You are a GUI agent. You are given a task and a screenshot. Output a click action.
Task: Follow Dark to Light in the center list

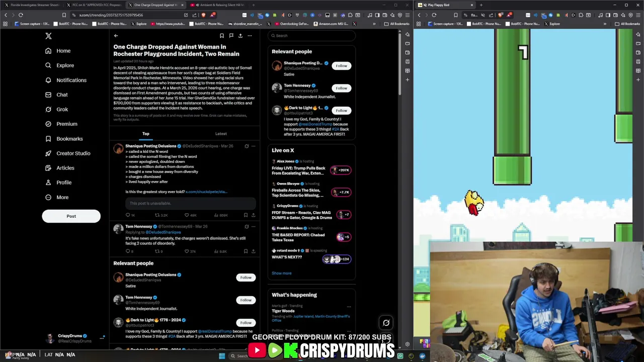tap(246, 323)
